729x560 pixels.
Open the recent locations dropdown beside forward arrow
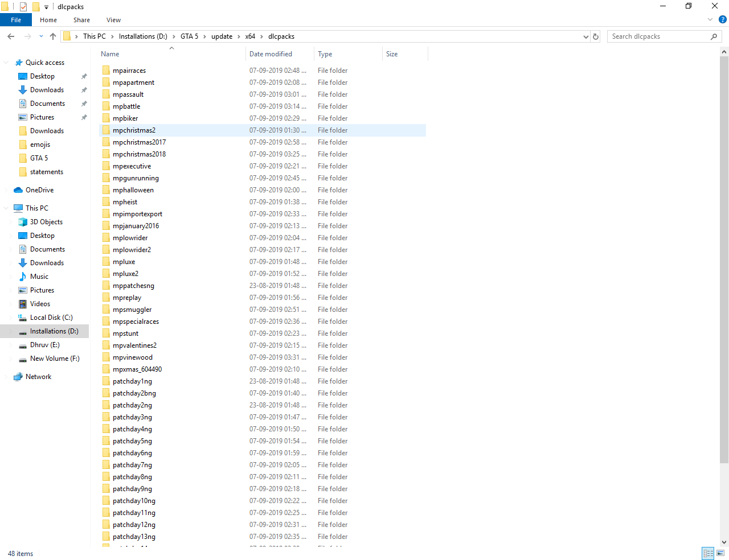click(40, 36)
